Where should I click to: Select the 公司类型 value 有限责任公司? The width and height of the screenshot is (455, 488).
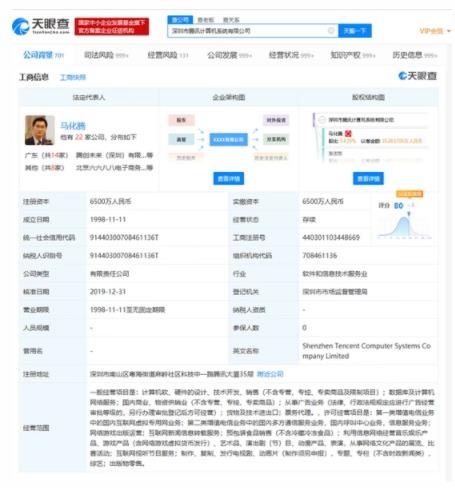click(x=109, y=274)
